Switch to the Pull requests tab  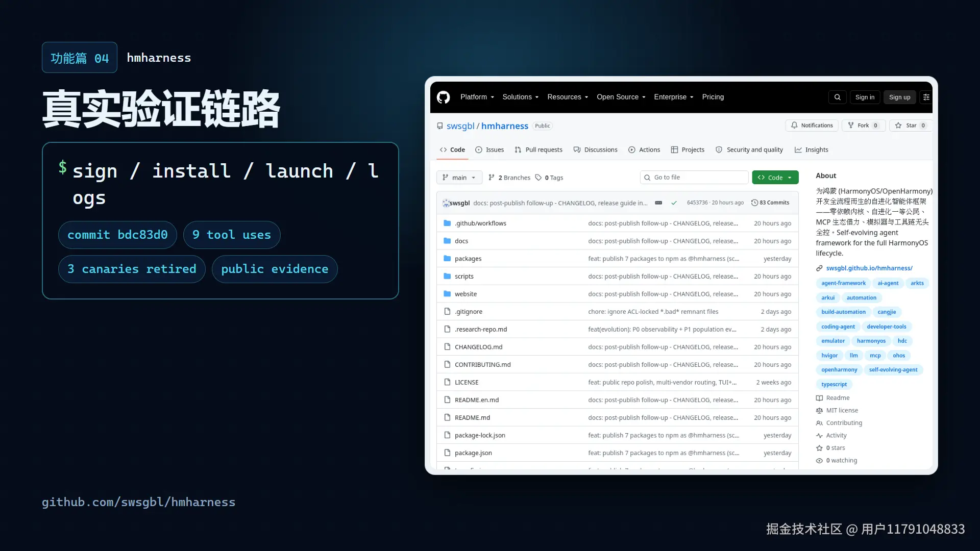[x=538, y=150]
